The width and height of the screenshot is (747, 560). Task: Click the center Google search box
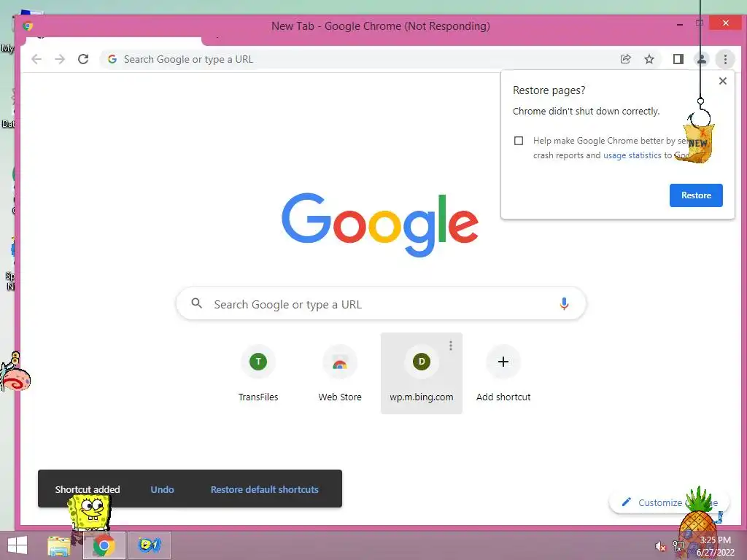pyautogui.click(x=381, y=304)
